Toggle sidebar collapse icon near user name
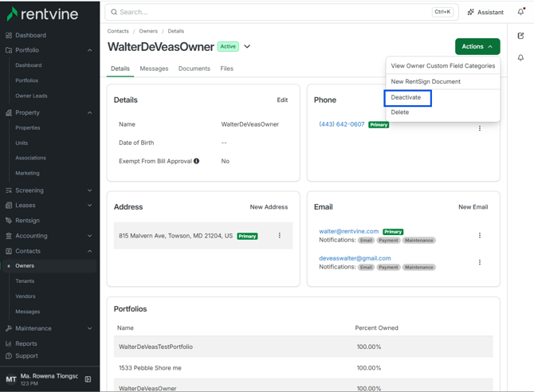Image resolution: width=534 pixels, height=392 pixels. pyautogui.click(x=88, y=379)
